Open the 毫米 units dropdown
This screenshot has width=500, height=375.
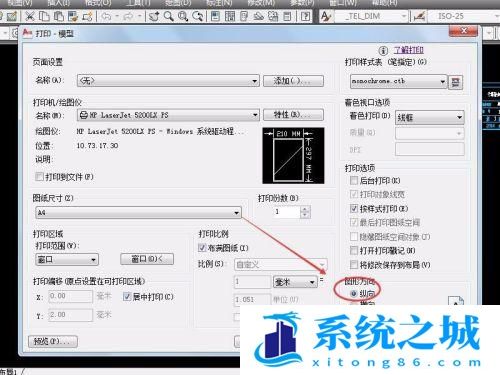[x=295, y=282]
